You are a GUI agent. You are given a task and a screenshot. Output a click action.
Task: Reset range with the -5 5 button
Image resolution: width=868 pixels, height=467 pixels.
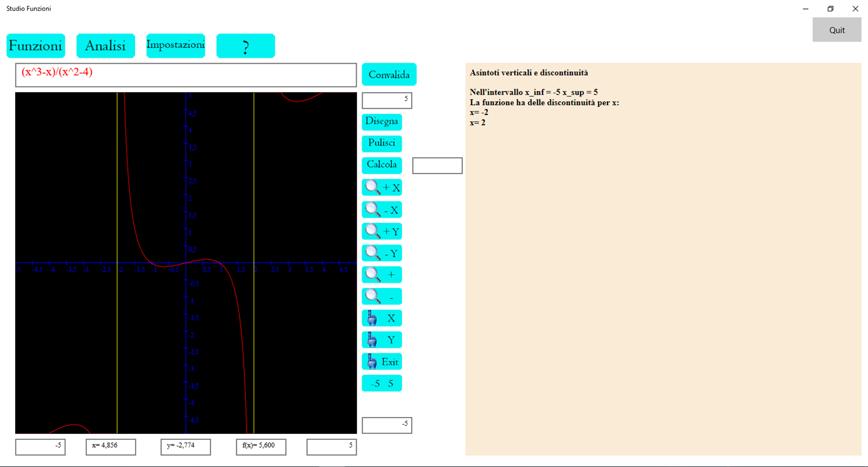coord(382,383)
